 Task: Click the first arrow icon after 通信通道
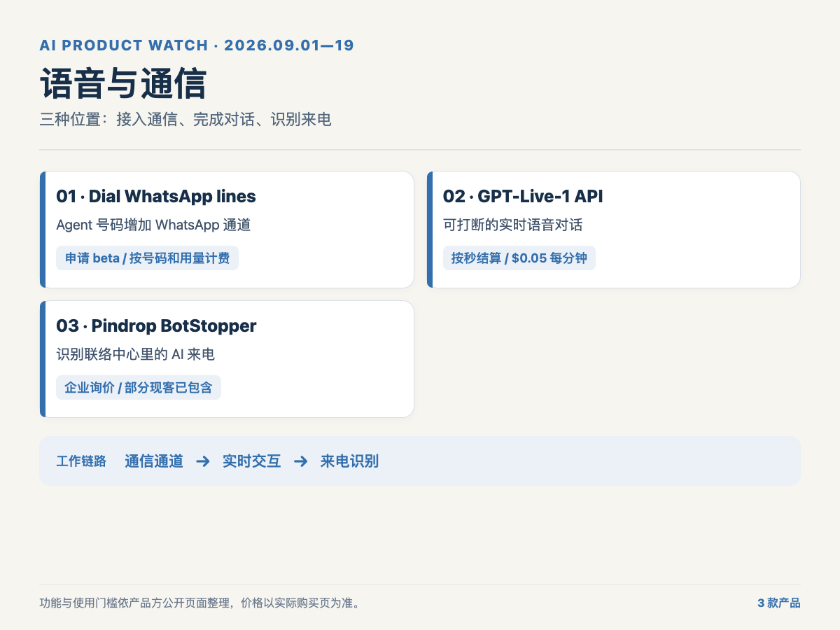(203, 461)
